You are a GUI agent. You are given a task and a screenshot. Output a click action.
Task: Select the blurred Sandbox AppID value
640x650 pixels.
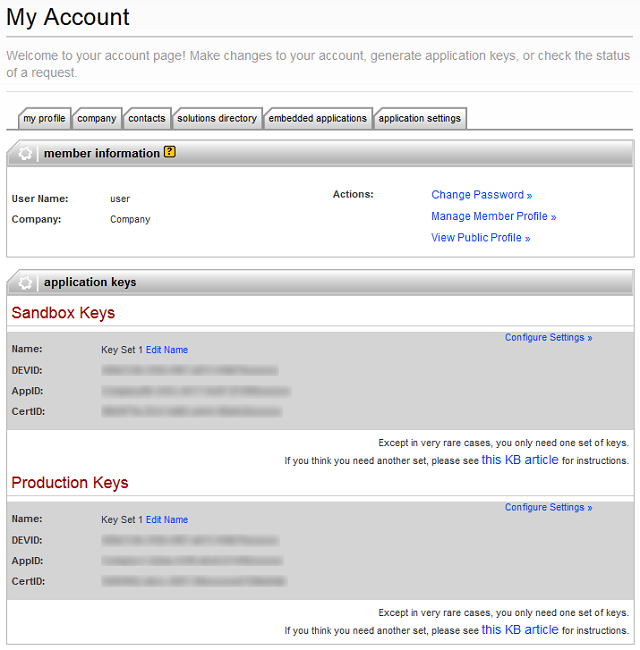click(196, 391)
